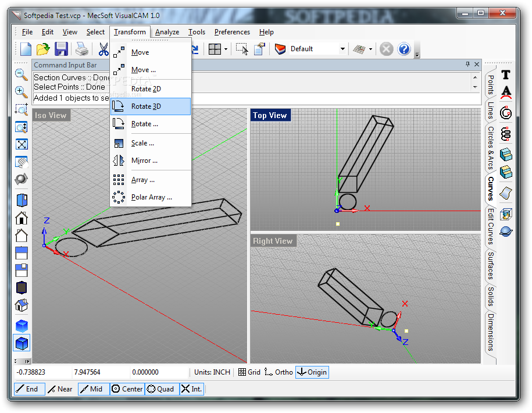Click the house outline view icon
Screen dimensions: 532x413
click(22, 235)
